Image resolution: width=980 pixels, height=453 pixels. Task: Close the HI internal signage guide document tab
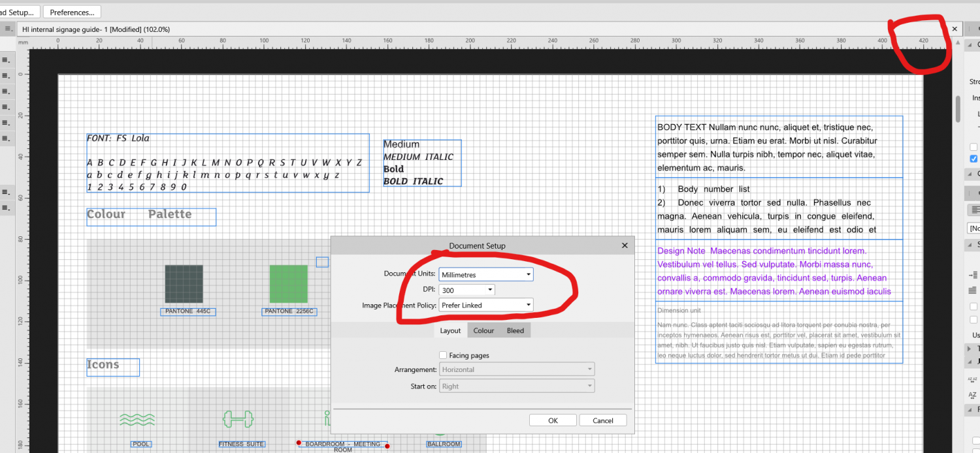coord(955,29)
